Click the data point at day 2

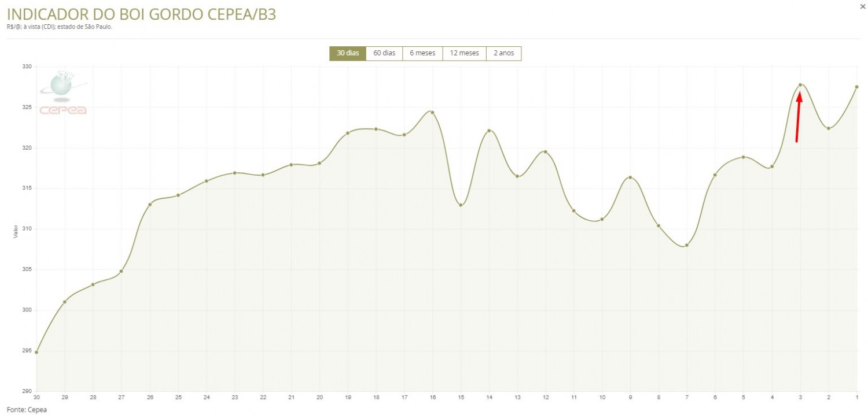click(x=829, y=128)
